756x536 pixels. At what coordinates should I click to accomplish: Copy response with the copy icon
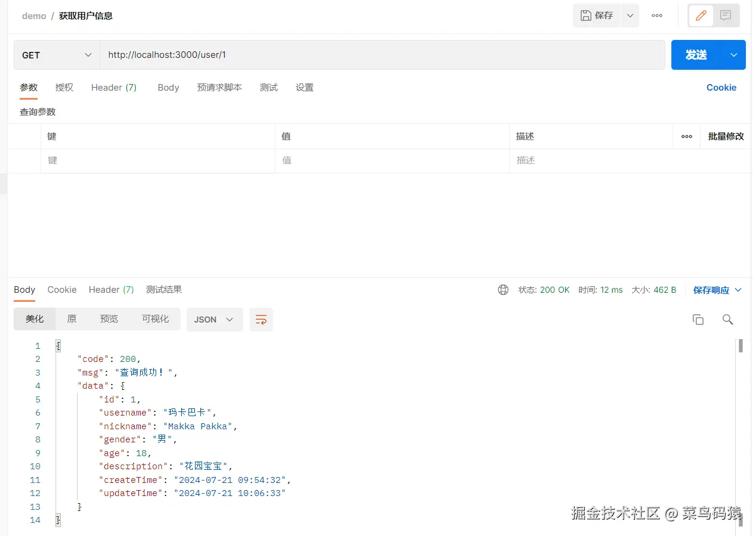tap(698, 320)
